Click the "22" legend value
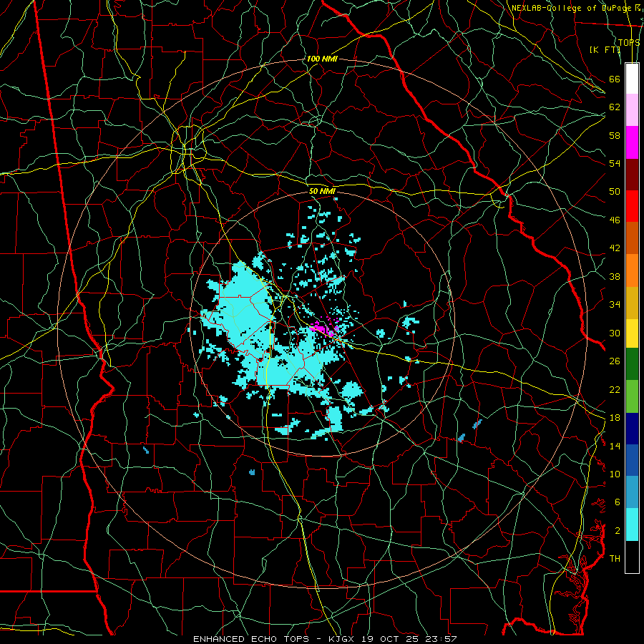The width and height of the screenshot is (644, 644). pos(615,389)
